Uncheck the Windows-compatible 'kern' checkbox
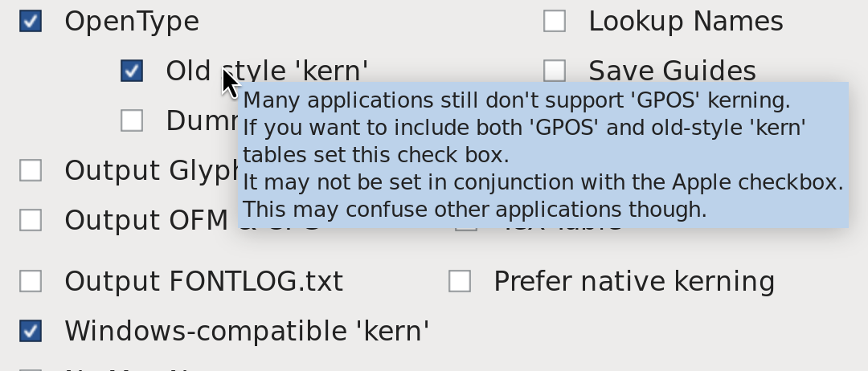Image resolution: width=868 pixels, height=371 pixels. click(31, 330)
